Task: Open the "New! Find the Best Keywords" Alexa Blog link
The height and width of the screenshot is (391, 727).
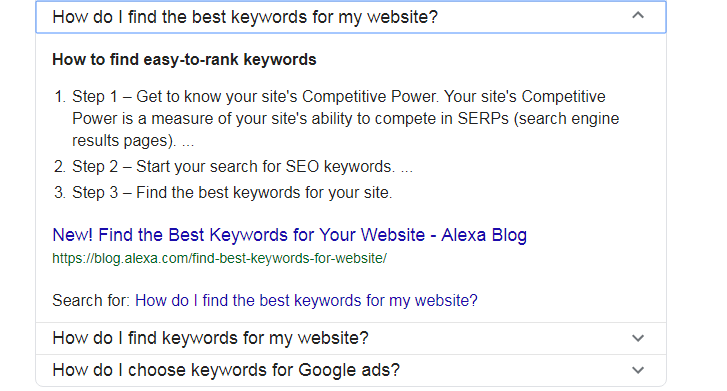Action: click(290, 235)
